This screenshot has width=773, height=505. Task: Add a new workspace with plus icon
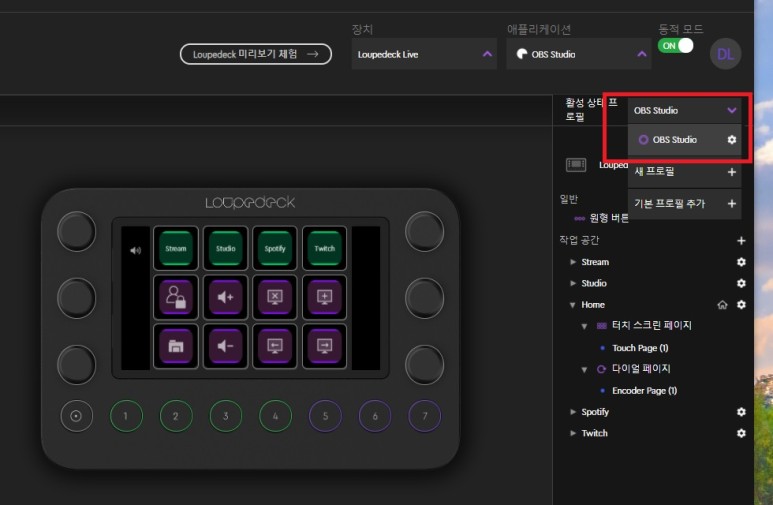tap(741, 241)
